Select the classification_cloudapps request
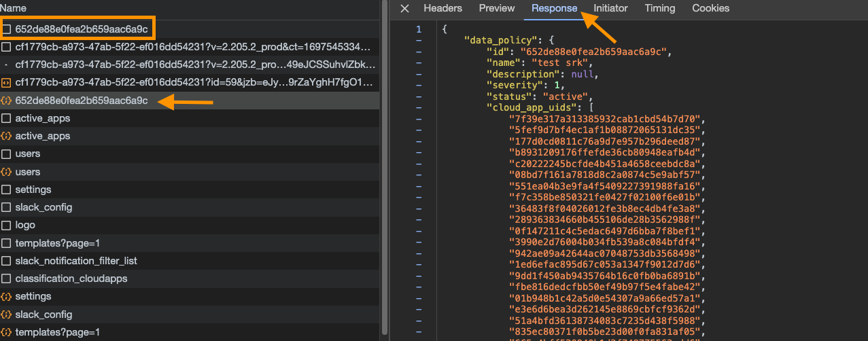868x341 pixels. pyautogui.click(x=71, y=279)
